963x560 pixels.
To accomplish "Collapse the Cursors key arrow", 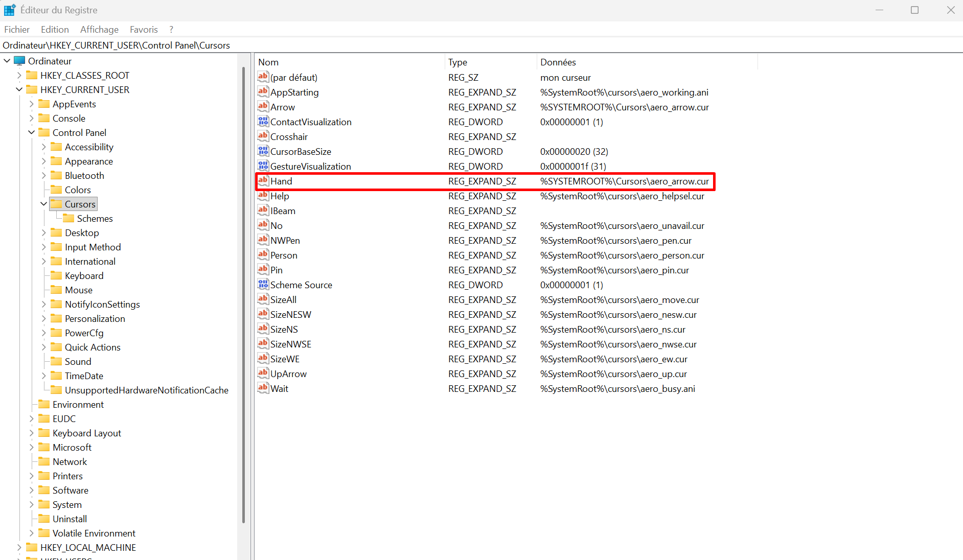I will pos(44,204).
